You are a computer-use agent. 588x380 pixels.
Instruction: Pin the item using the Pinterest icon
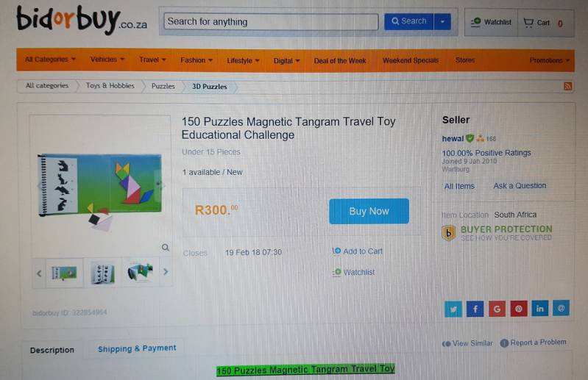tap(519, 309)
